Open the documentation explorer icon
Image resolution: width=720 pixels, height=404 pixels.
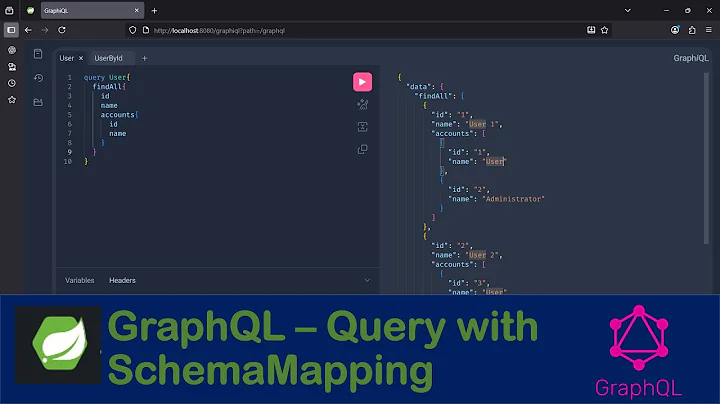pos(38,54)
